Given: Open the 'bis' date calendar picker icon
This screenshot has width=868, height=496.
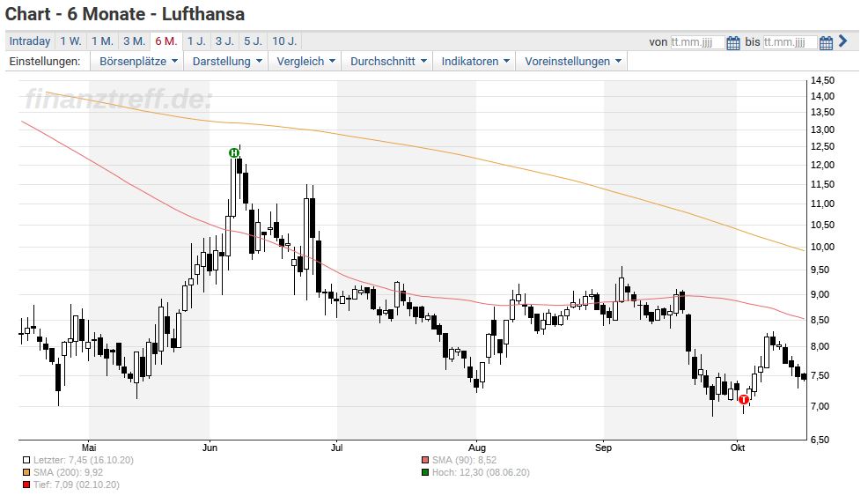Looking at the screenshot, I should point(826,42).
